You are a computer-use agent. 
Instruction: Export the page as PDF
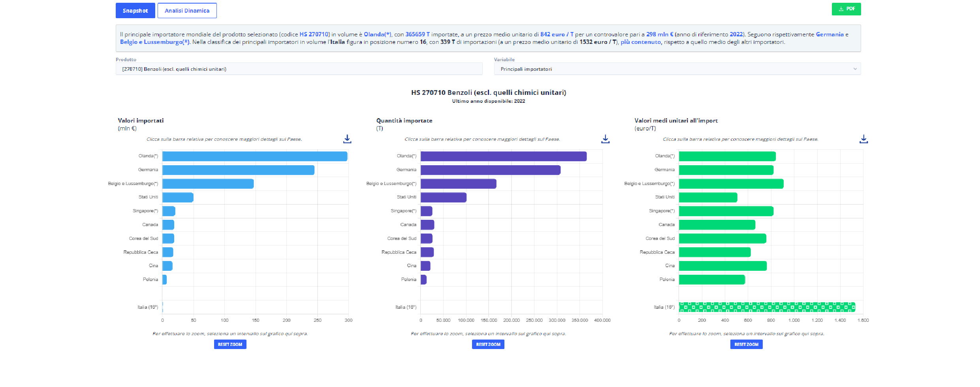click(846, 9)
